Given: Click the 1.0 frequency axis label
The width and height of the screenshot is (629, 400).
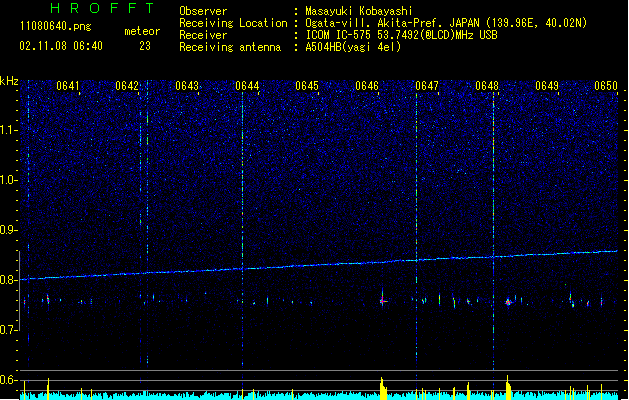Looking at the screenshot, I should [x=9, y=180].
